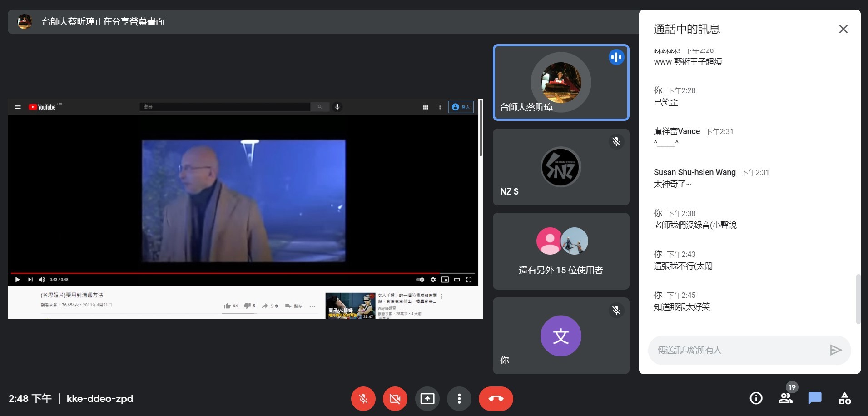This screenshot has height=416, width=868.
Task: Click the 台師大蔡昕璋正在分享螢幕畫面 banner text
Action: (103, 21)
